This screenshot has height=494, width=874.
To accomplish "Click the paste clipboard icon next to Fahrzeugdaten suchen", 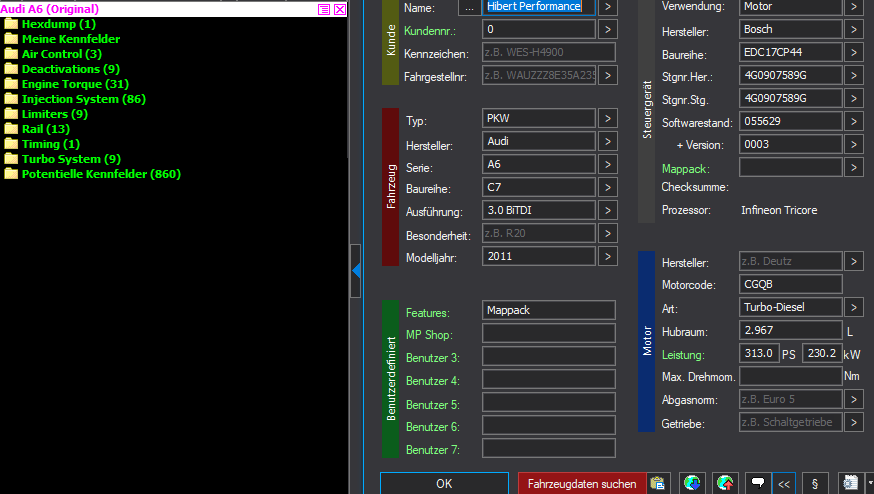I will [658, 483].
